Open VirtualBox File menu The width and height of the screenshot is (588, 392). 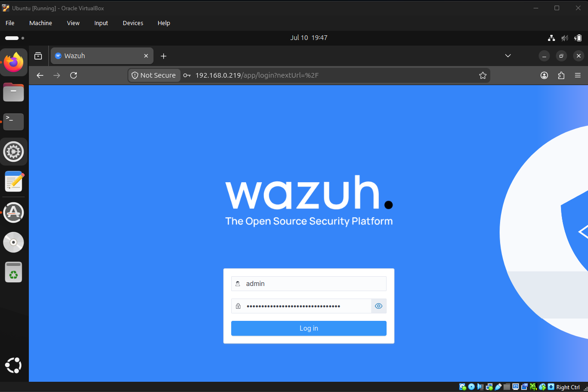(10, 23)
